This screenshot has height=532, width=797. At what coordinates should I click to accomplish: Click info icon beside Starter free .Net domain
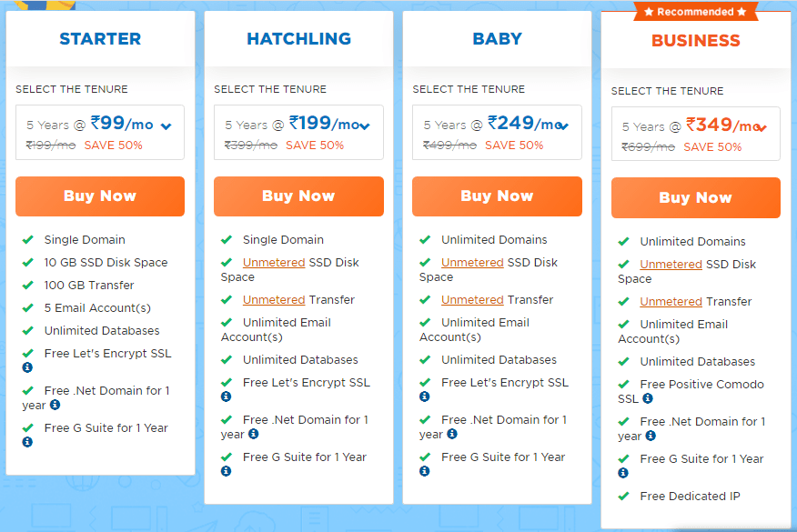(55, 405)
